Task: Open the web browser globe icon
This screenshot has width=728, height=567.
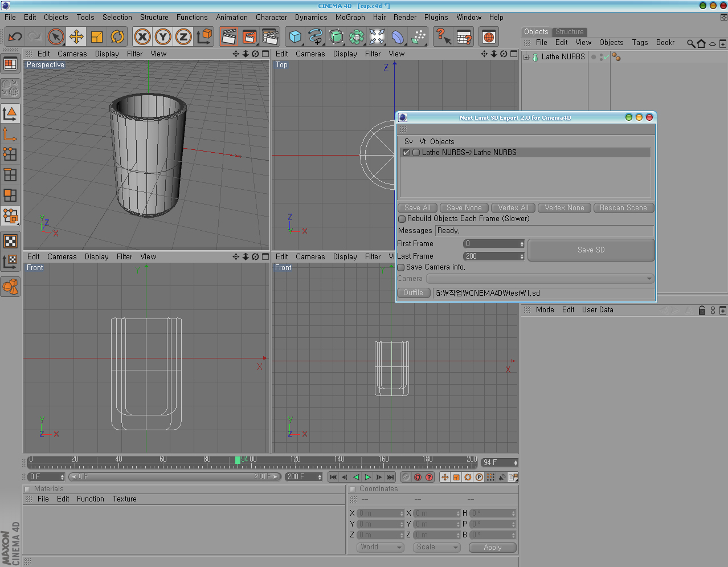Action: 489,37
